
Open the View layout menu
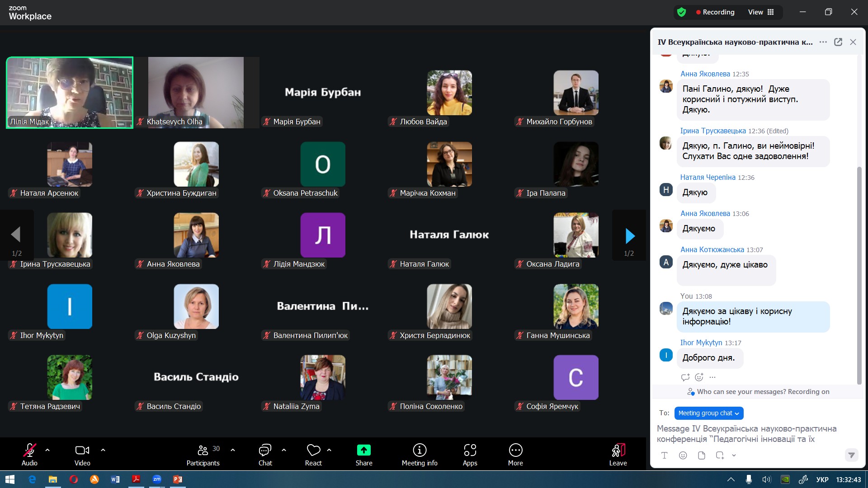(761, 12)
